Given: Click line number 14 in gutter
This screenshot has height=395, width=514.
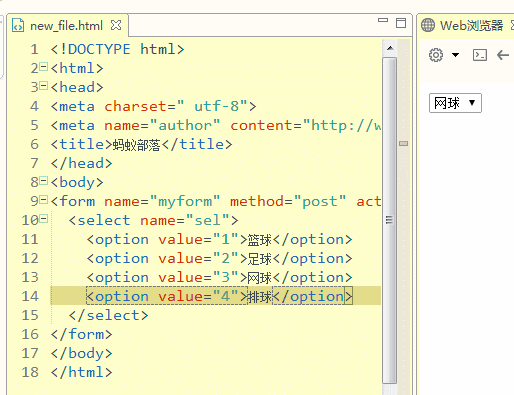Looking at the screenshot, I should pos(30,296).
